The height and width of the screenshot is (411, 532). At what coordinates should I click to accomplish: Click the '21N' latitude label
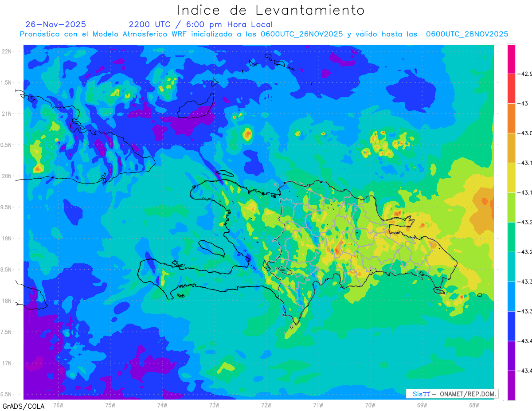[x=8, y=114]
